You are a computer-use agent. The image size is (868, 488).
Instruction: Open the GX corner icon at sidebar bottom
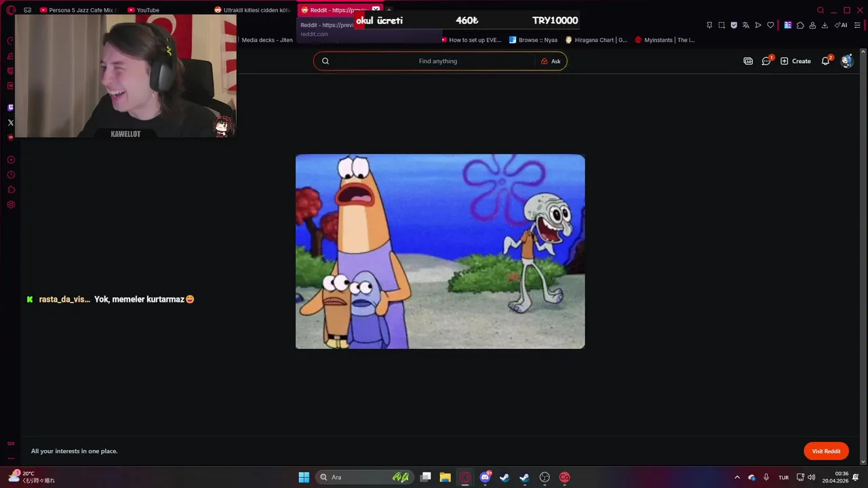[x=11, y=443]
